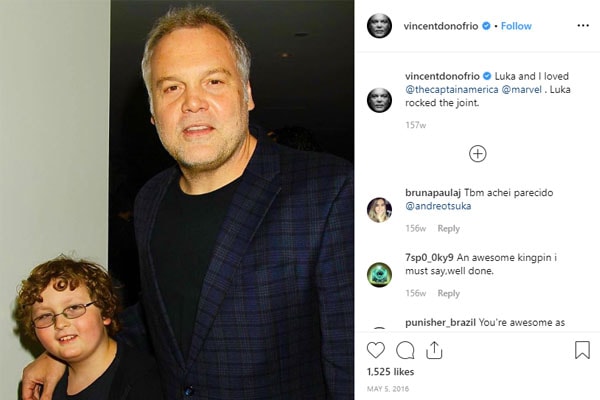Screen dimensions: 600x400
Task: Load more comments with the plus circle
Action: point(478,153)
